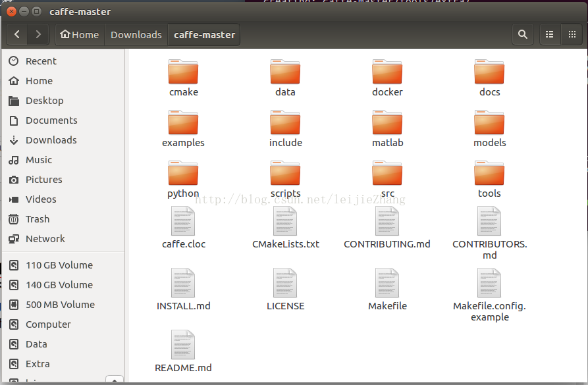The image size is (588, 385).
Task: Open Network in the sidebar
Action: pyautogui.click(x=63, y=239)
